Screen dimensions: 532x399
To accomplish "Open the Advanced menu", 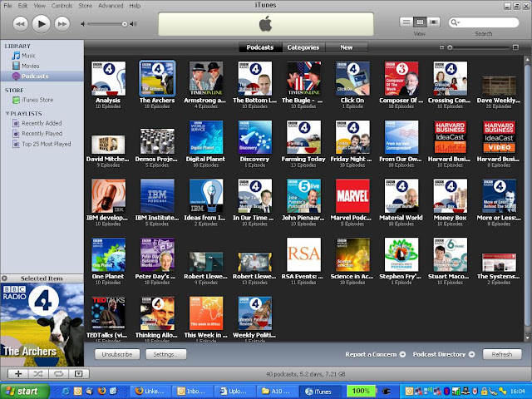I will [111, 6].
